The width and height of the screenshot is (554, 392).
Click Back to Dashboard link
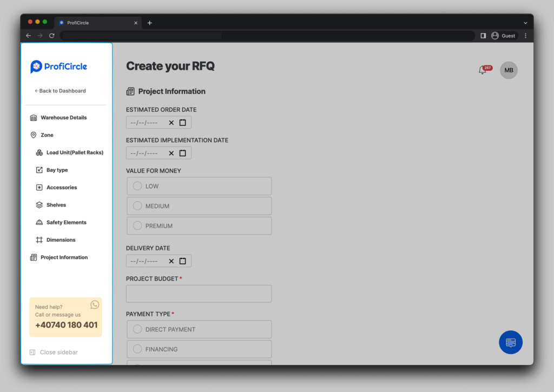click(61, 91)
